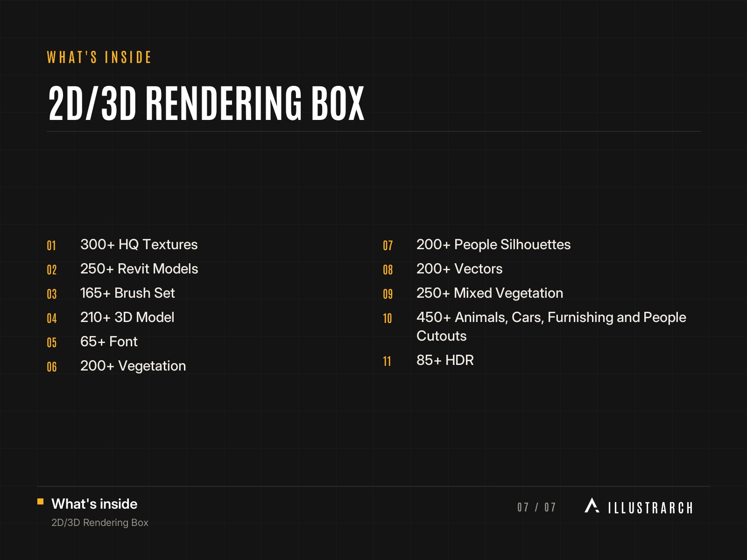Click the footer 'What's inside' label

click(94, 504)
